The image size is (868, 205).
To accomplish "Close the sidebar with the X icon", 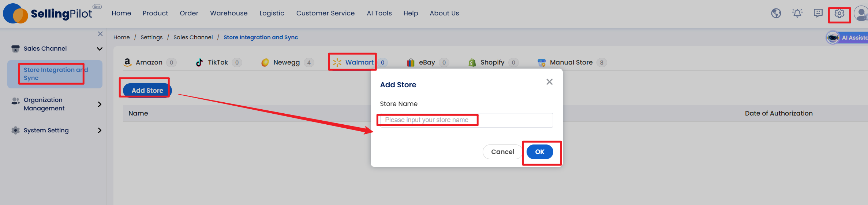I will point(100,34).
